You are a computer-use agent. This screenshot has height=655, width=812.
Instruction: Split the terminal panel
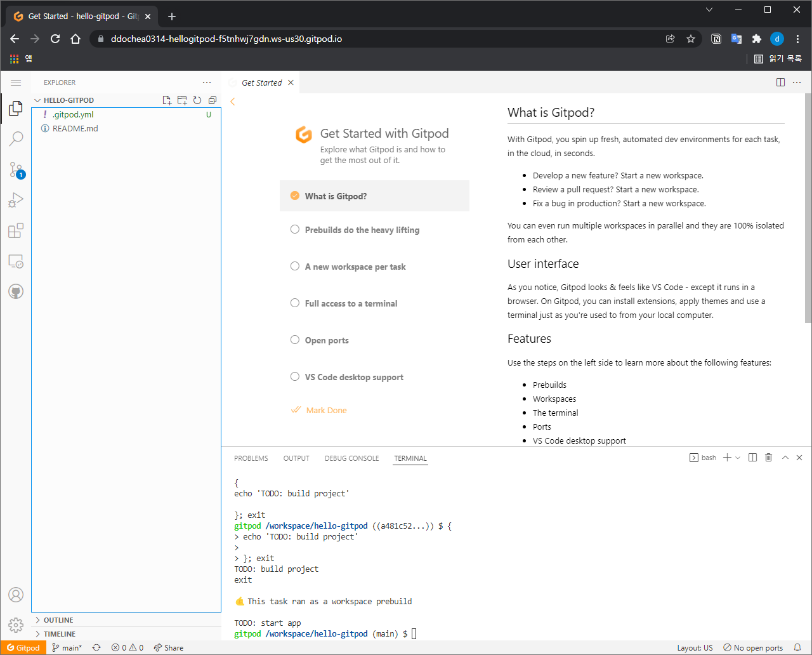click(753, 458)
